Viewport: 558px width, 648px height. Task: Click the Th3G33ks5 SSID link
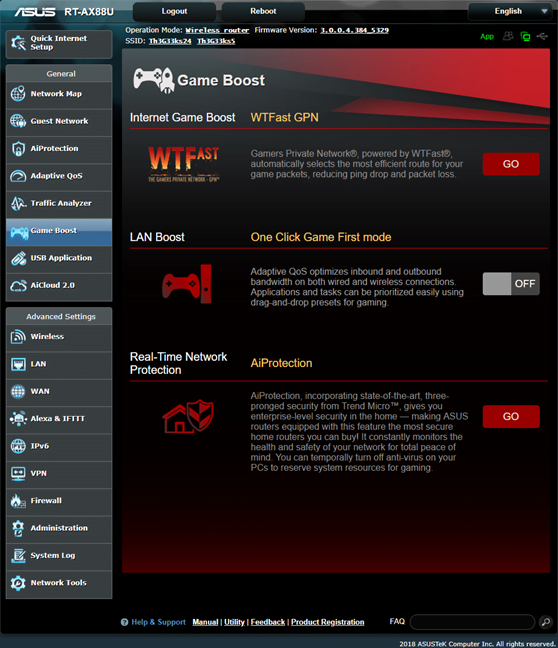(x=216, y=41)
